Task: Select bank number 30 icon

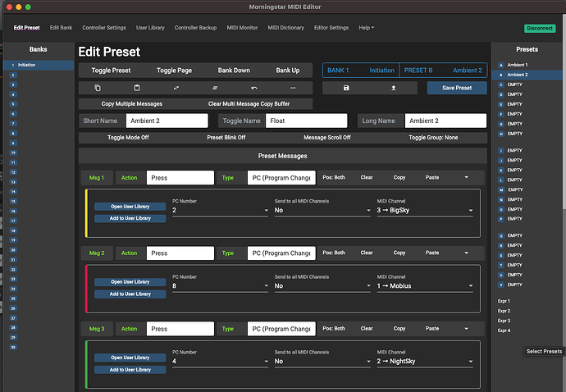Action: (x=13, y=347)
